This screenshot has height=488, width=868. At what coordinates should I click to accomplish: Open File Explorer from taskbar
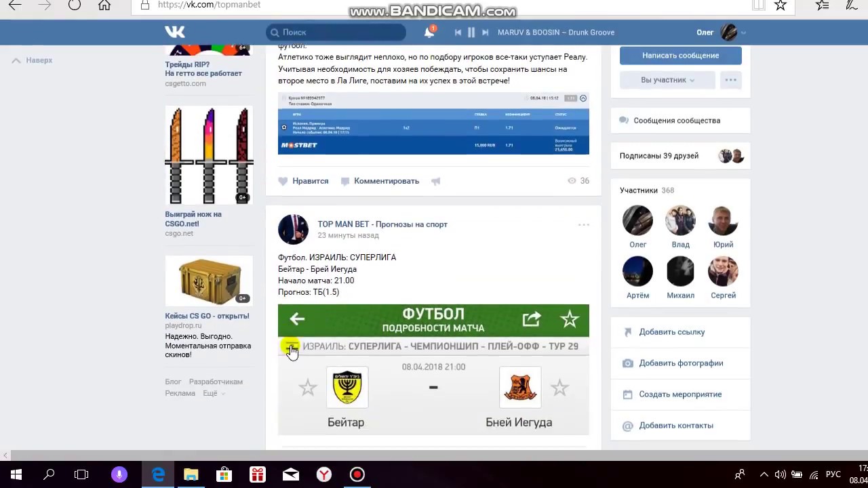tap(191, 474)
